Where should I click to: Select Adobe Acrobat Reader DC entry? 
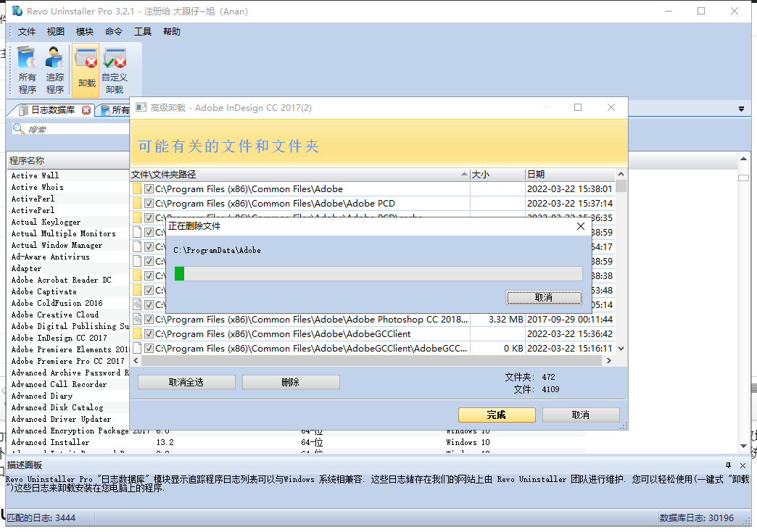click(x=62, y=280)
